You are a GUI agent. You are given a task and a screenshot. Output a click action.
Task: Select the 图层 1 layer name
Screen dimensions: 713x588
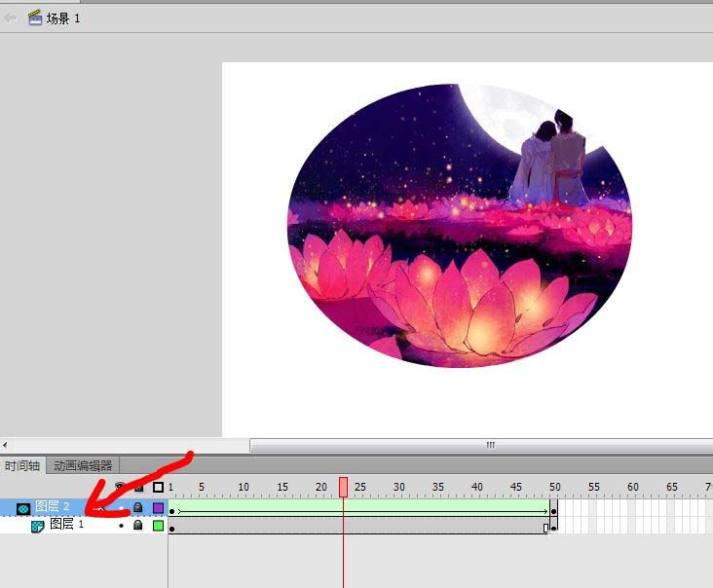(66, 524)
